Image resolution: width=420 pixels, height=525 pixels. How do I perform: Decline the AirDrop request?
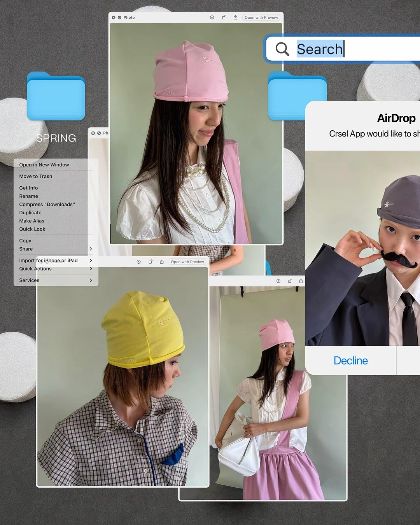point(351,360)
